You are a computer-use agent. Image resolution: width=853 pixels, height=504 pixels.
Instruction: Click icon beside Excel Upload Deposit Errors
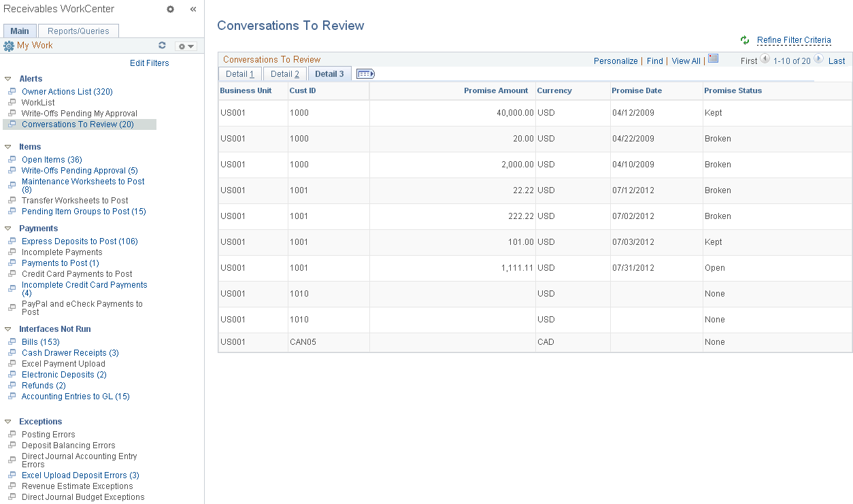[x=12, y=475]
